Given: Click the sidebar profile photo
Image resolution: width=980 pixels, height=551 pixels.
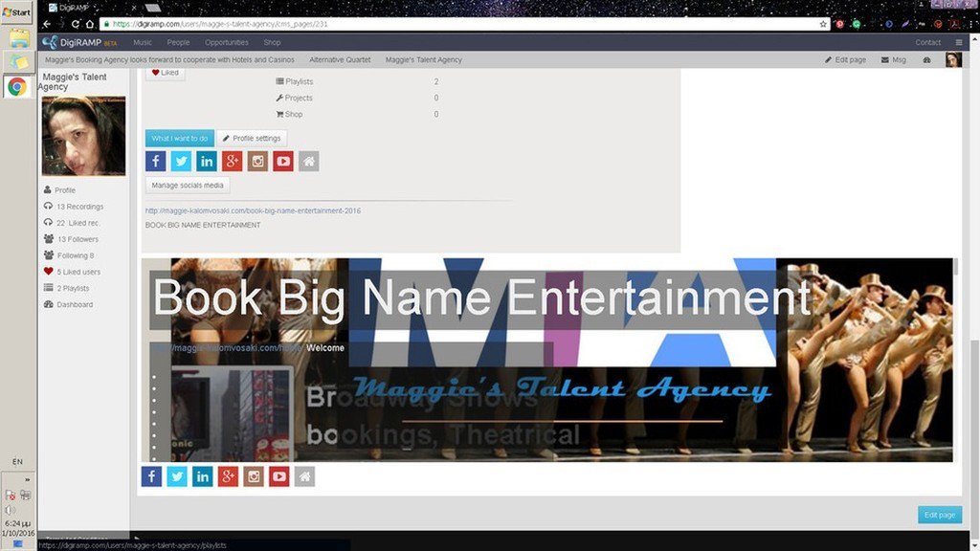Looking at the screenshot, I should (x=84, y=136).
